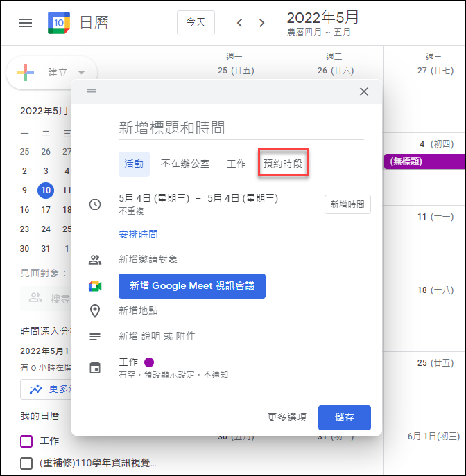Select day 31 in mini calendar
The height and width of the screenshot is (476, 466).
[46, 249]
